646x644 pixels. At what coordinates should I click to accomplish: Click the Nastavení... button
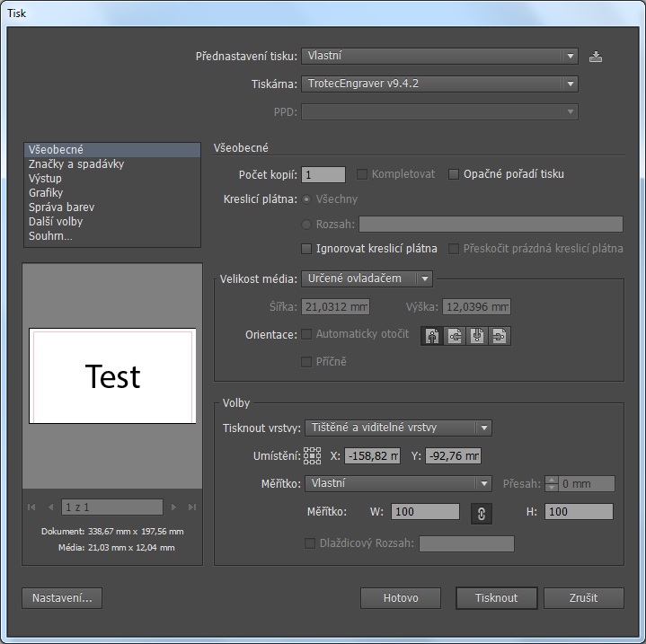click(x=62, y=598)
